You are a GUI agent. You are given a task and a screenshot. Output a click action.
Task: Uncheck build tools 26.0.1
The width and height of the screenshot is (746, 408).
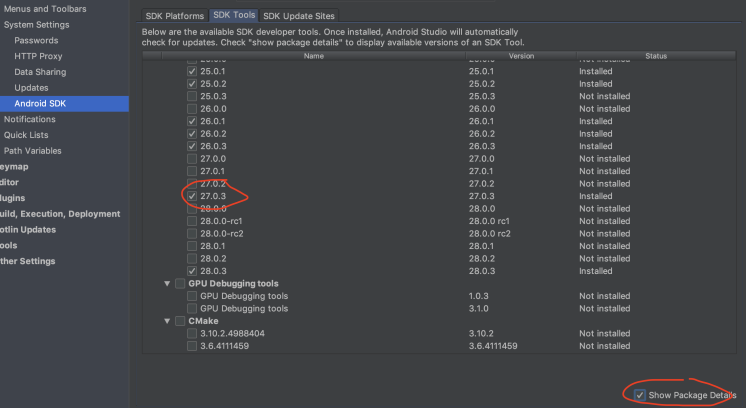coord(192,121)
